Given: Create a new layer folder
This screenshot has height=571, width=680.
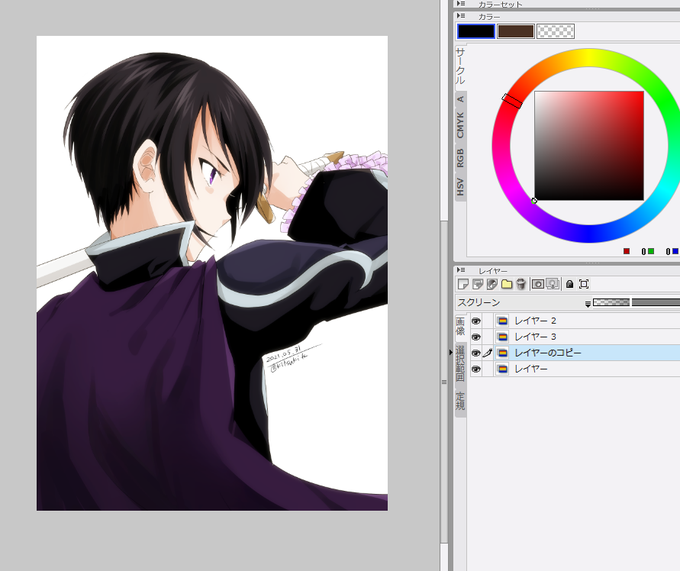Looking at the screenshot, I should (x=507, y=284).
